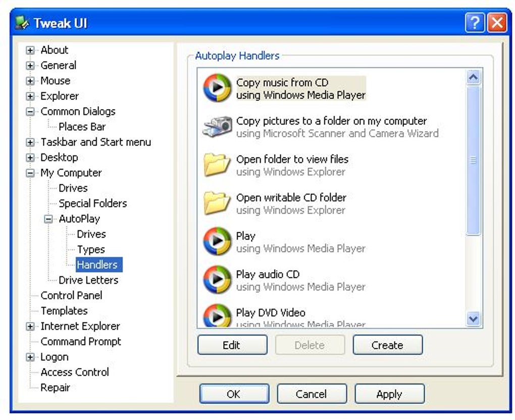The width and height of the screenshot is (515, 420).
Task: Click the handlers list scroll down arrow
Action: coord(473,319)
